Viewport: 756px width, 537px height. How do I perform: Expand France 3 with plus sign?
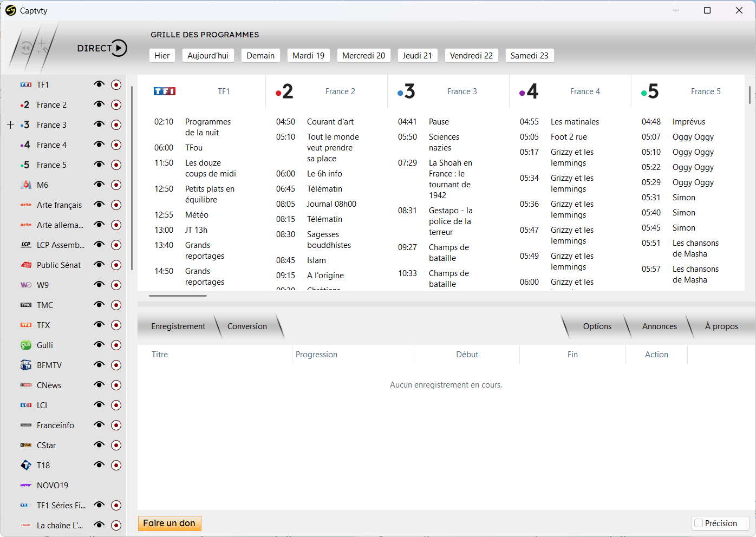pos(10,125)
